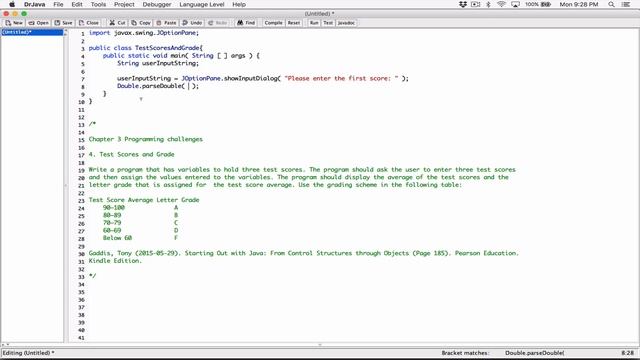Image resolution: width=640 pixels, height=360 pixels.
Task: Compile the program with the Compile button
Action: 273,23
